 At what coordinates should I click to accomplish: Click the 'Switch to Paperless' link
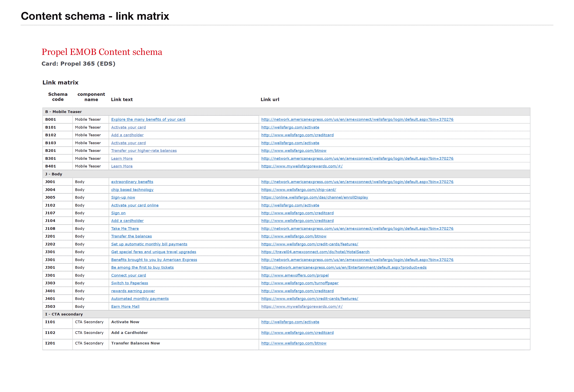pyautogui.click(x=129, y=283)
